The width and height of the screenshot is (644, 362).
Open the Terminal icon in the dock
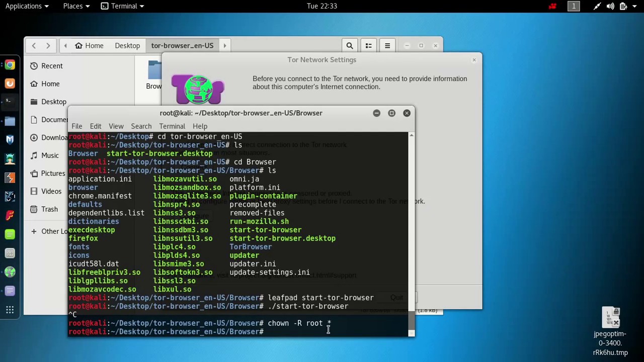tap(10, 102)
